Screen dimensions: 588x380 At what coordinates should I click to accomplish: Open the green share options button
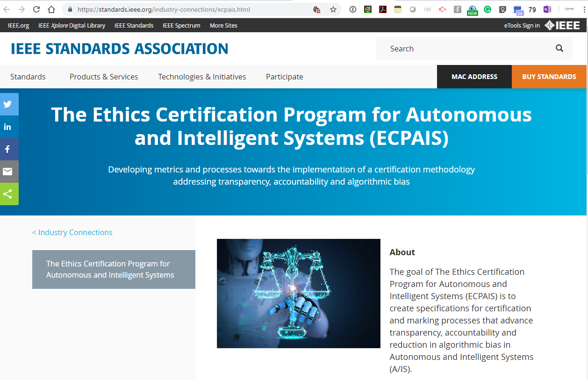point(9,194)
